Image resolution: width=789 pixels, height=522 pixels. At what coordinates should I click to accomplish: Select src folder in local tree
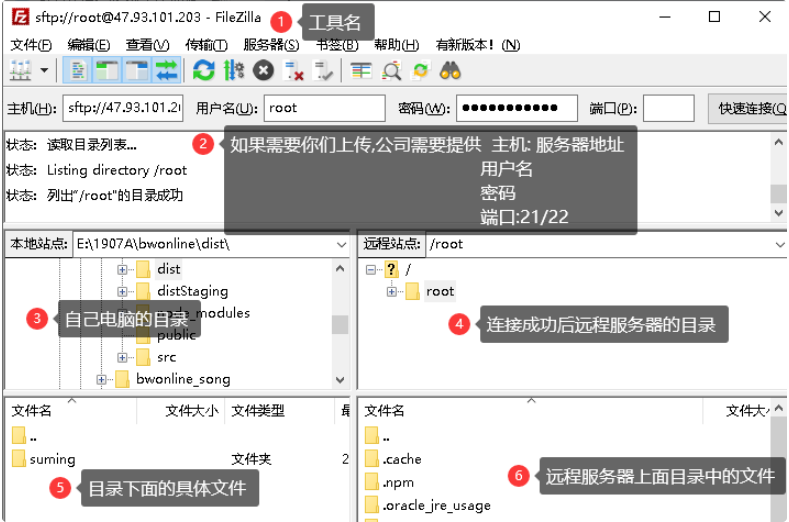click(167, 357)
